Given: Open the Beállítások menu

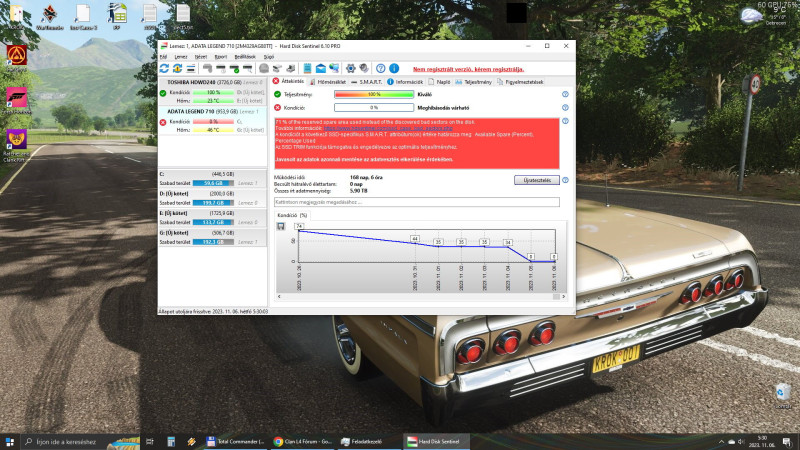Looking at the screenshot, I should coord(245,57).
